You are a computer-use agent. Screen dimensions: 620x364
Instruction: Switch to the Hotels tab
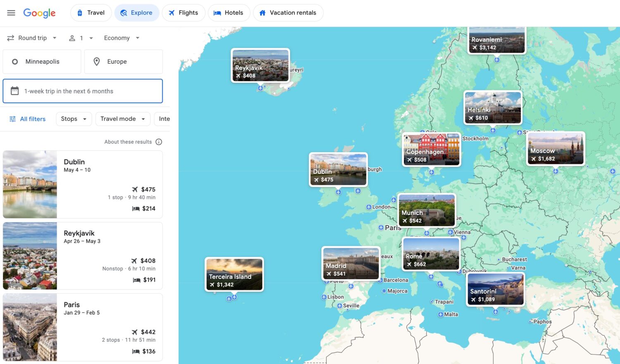pyautogui.click(x=229, y=12)
